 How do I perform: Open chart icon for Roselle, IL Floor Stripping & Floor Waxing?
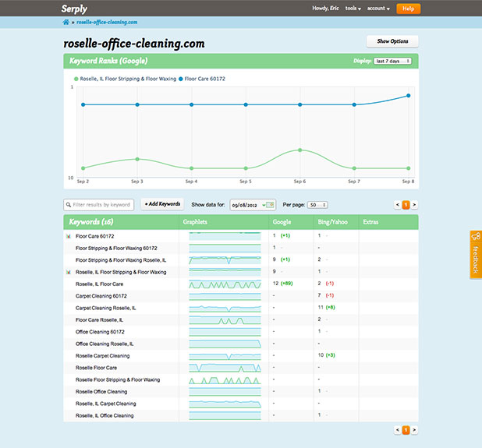[69, 272]
